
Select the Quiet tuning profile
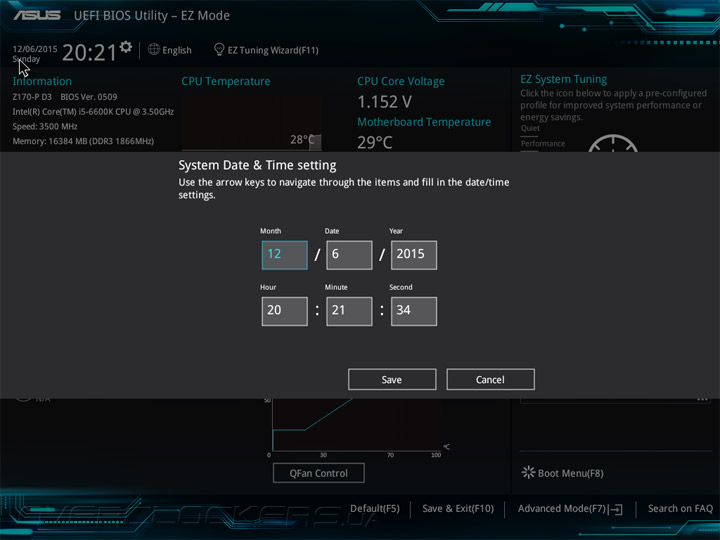(x=530, y=128)
